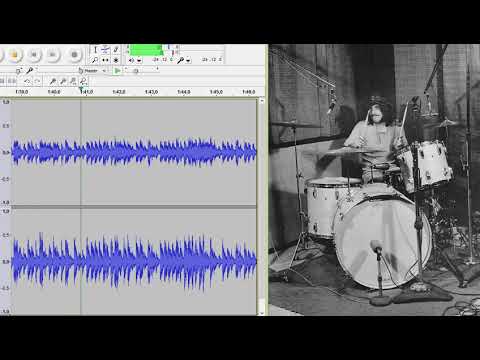Click the speaker output meter icon
This screenshot has height=360, width=480.
(x=131, y=60)
